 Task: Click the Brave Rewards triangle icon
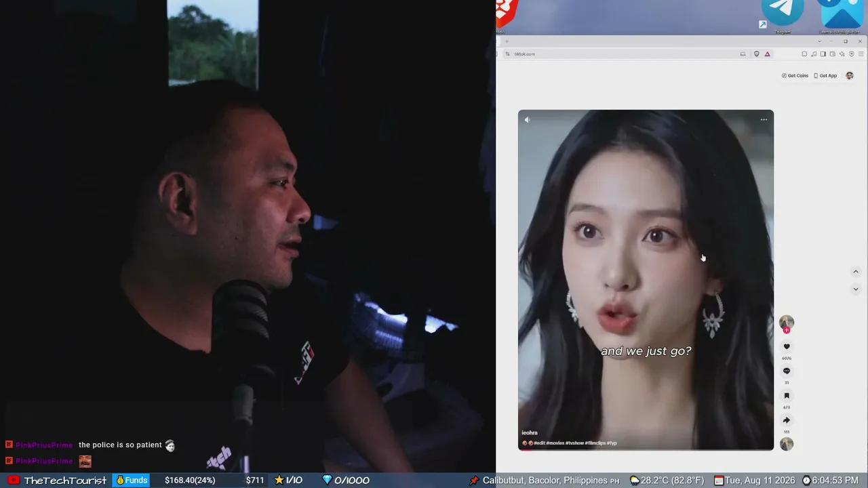[x=768, y=54]
